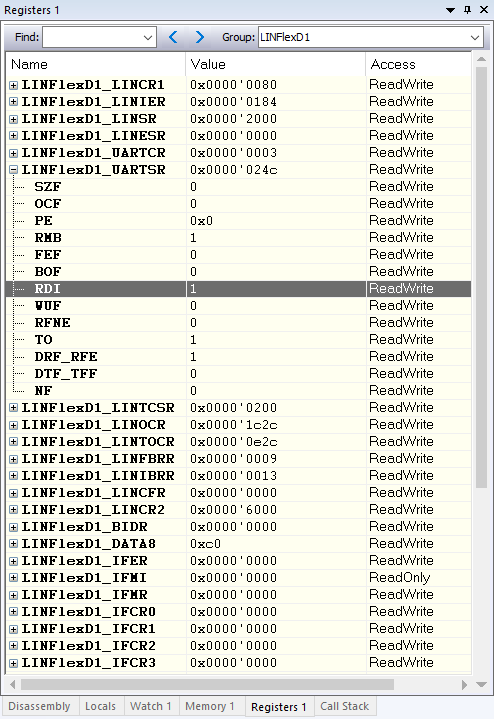Select the BOF bit field row
494x719 pixels.
click(239, 271)
